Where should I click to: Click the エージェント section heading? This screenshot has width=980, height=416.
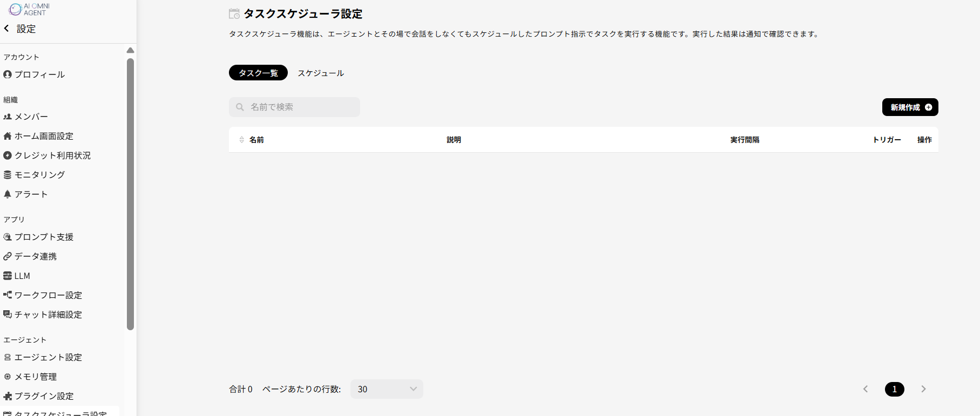(x=25, y=340)
